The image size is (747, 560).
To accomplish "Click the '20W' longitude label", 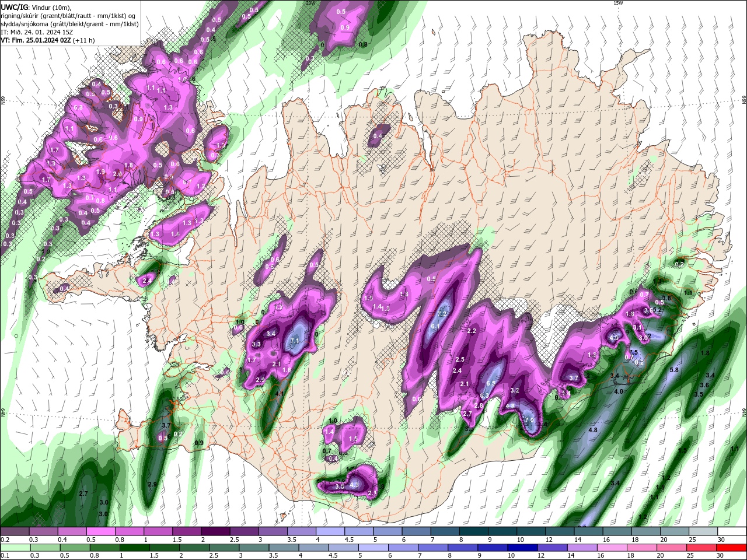I will point(310,3).
